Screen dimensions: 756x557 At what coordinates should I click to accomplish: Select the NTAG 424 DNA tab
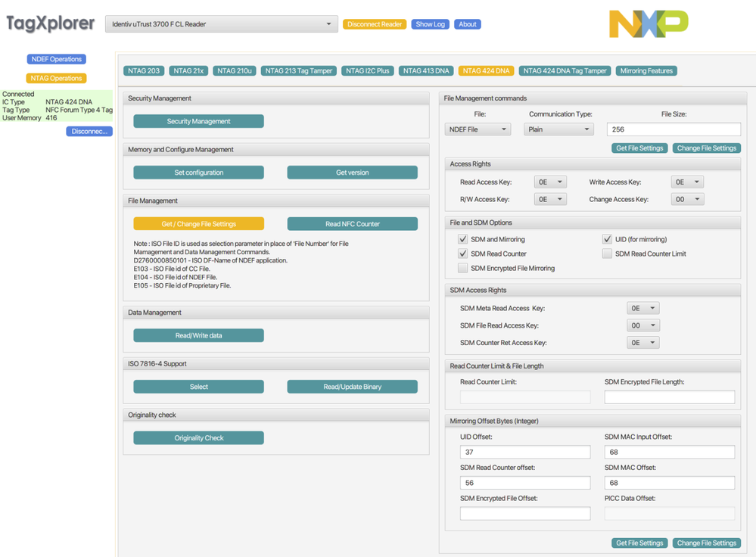(486, 71)
